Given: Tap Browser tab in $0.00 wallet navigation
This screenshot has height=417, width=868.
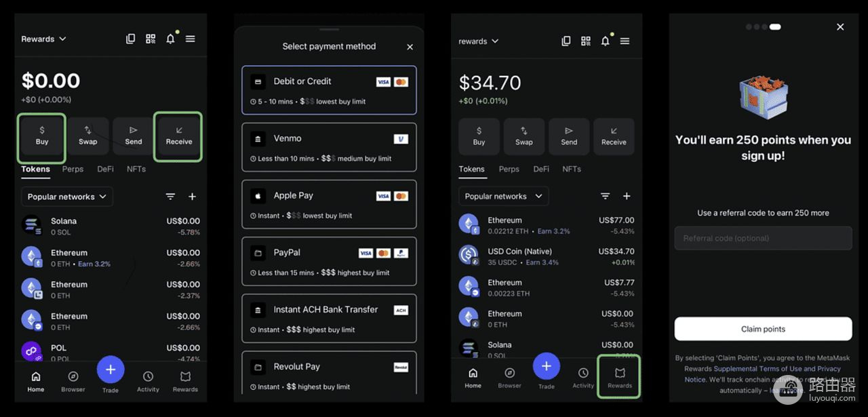Looking at the screenshot, I should coord(73,382).
